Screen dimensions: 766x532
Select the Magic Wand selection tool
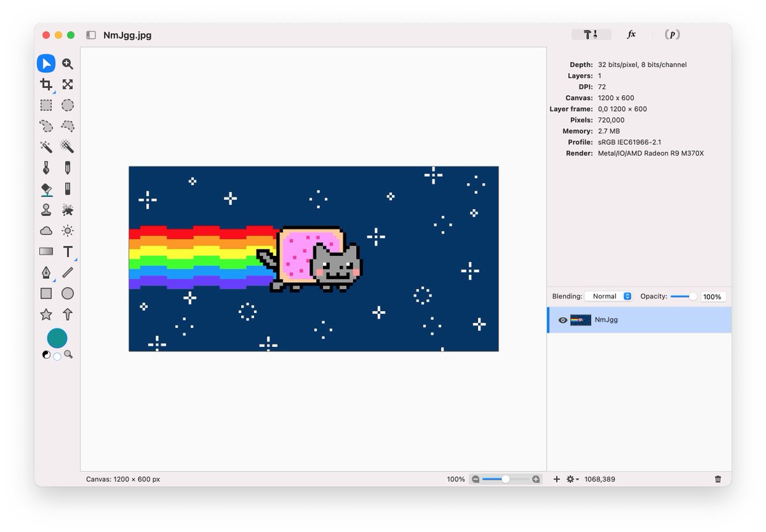pos(46,146)
